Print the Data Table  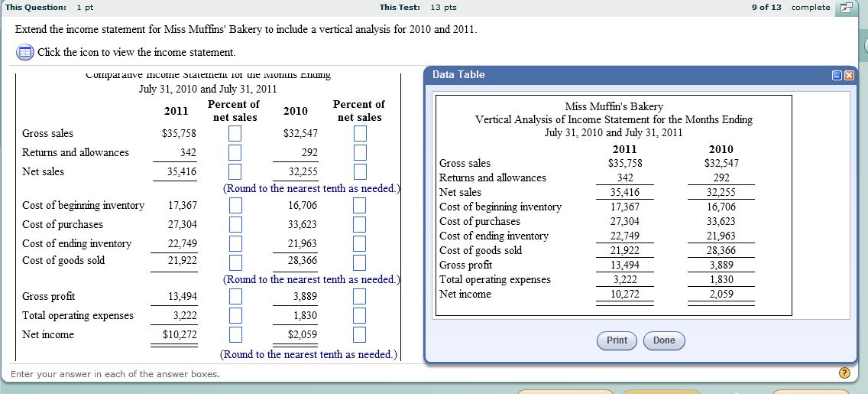click(x=617, y=340)
